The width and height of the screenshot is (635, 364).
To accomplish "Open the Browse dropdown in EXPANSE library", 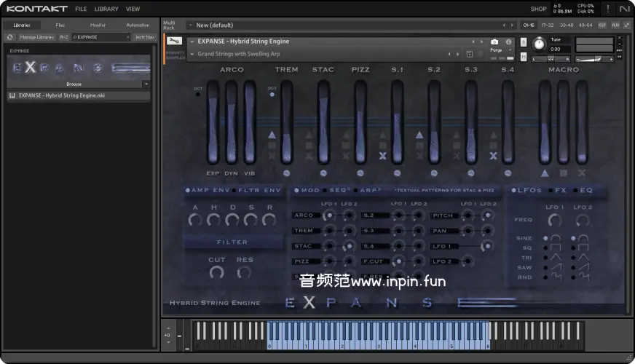I will 146,84.
